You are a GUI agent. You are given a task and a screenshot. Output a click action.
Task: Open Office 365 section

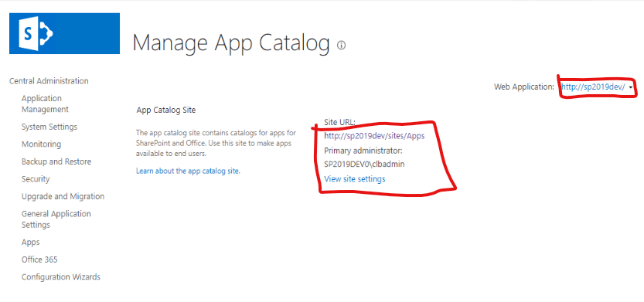pos(39,260)
